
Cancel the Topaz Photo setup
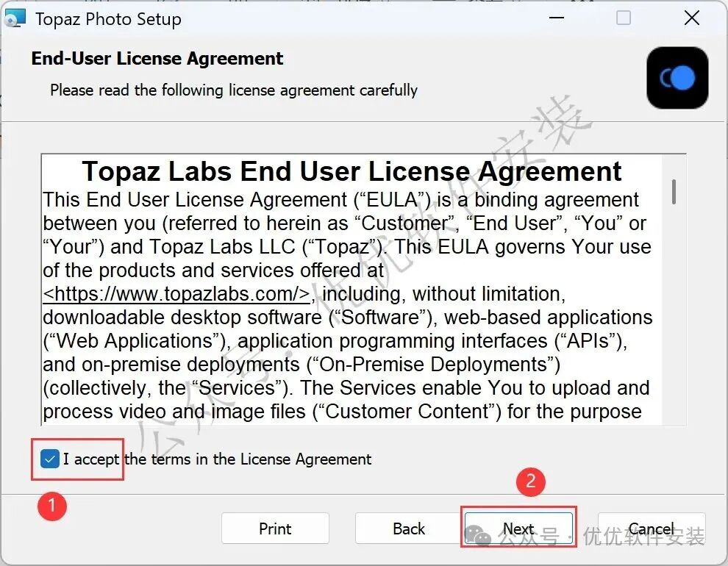pos(652,529)
